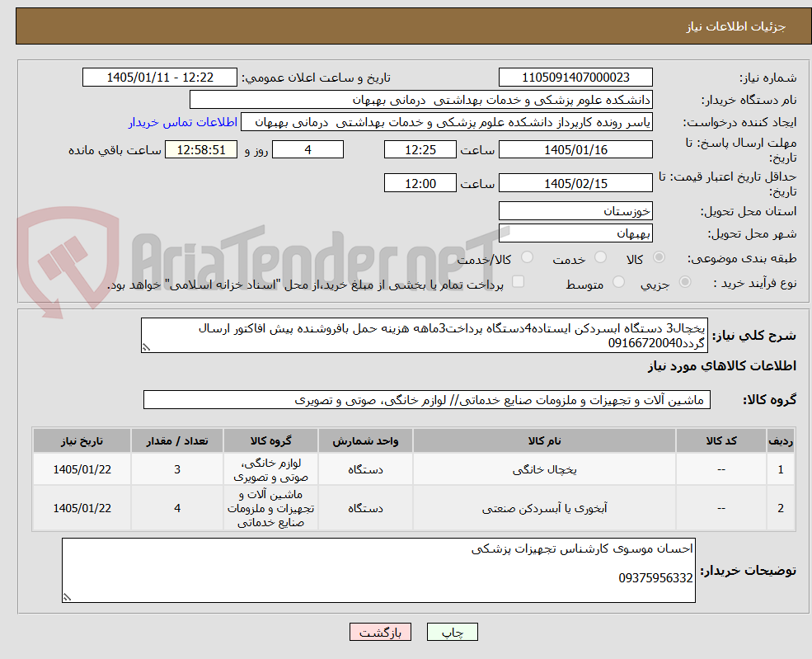Click the remaining days field showing 4
The height and width of the screenshot is (659, 812).
(307, 150)
